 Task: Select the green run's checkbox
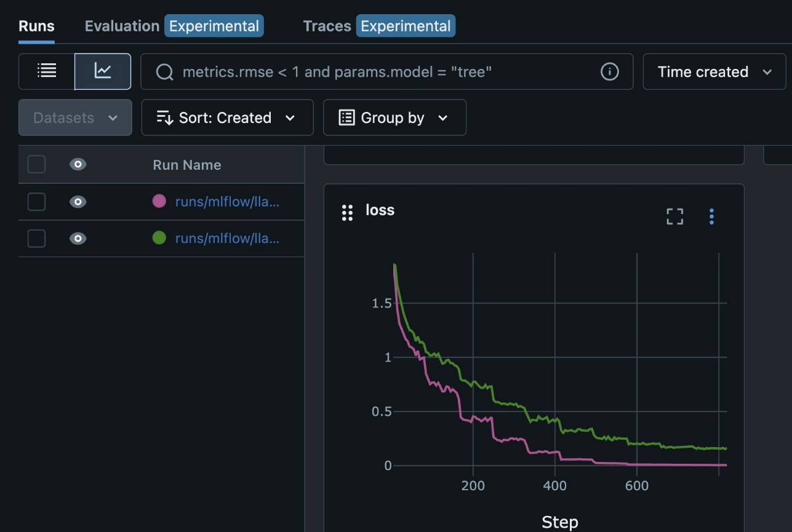point(36,238)
